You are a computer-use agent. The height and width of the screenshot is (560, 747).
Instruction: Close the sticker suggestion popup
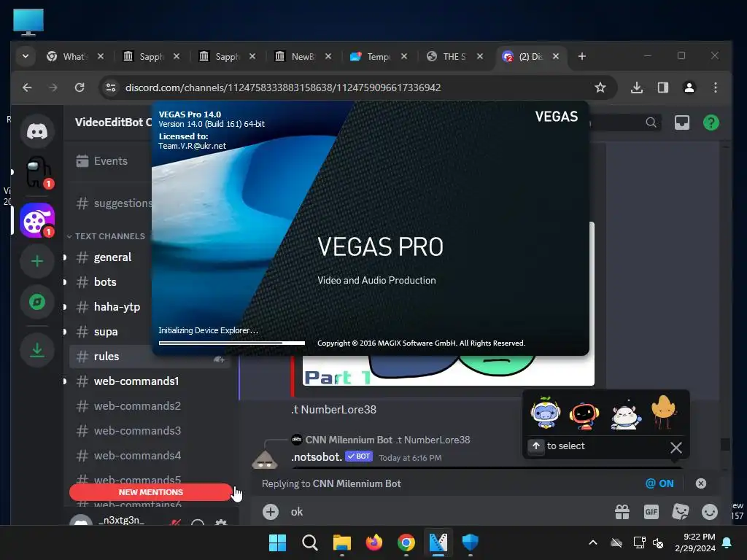pyautogui.click(x=676, y=448)
